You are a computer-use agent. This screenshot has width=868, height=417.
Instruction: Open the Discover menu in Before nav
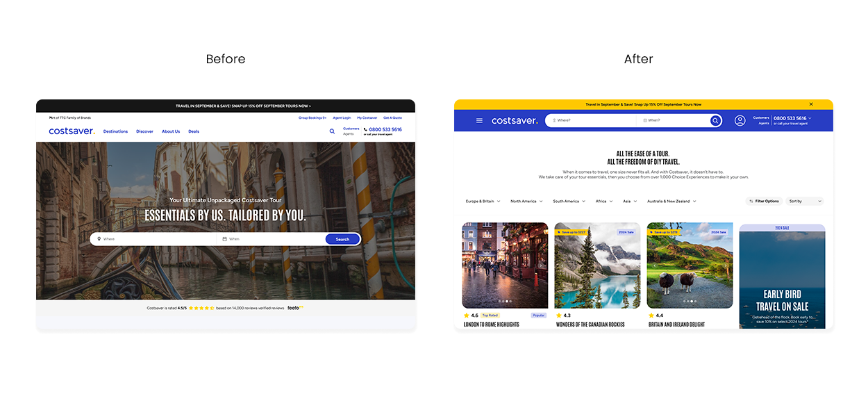click(144, 131)
